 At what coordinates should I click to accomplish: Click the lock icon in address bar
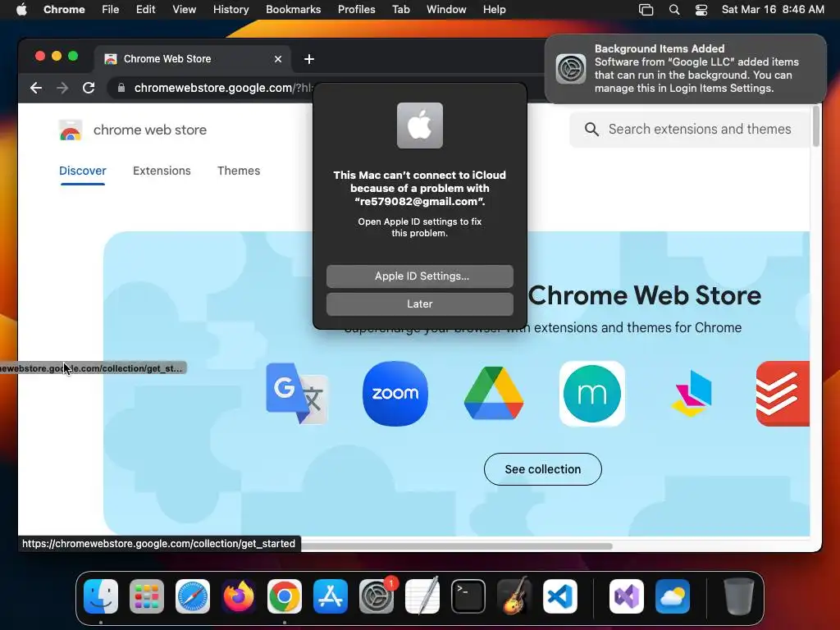(121, 88)
